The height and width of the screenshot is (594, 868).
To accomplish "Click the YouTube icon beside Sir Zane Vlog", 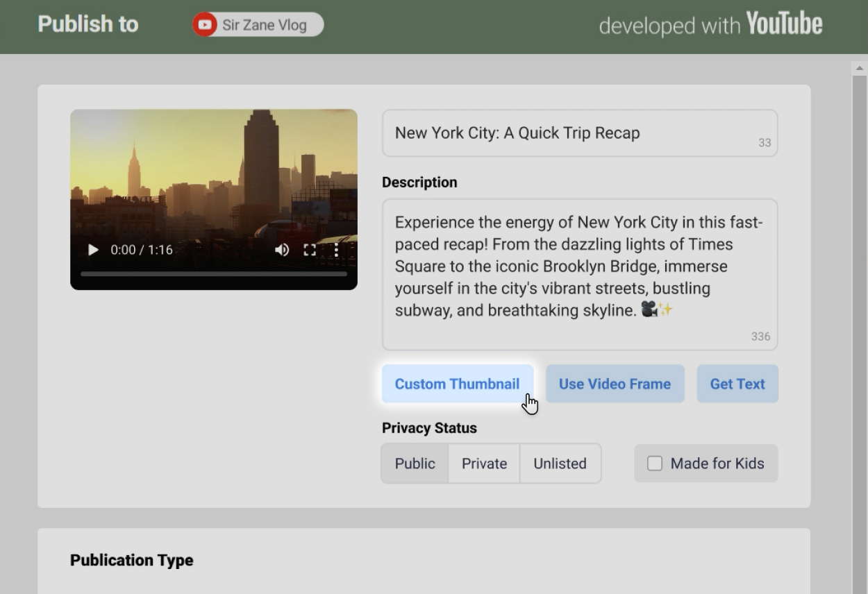I will click(205, 25).
